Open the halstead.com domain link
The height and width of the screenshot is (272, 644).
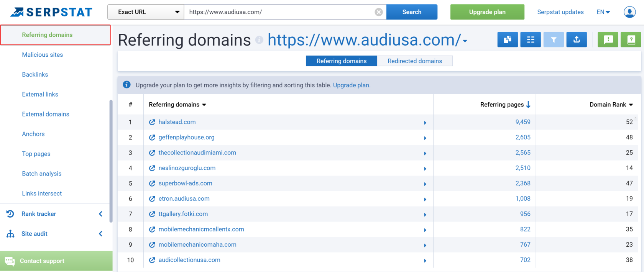click(x=177, y=122)
